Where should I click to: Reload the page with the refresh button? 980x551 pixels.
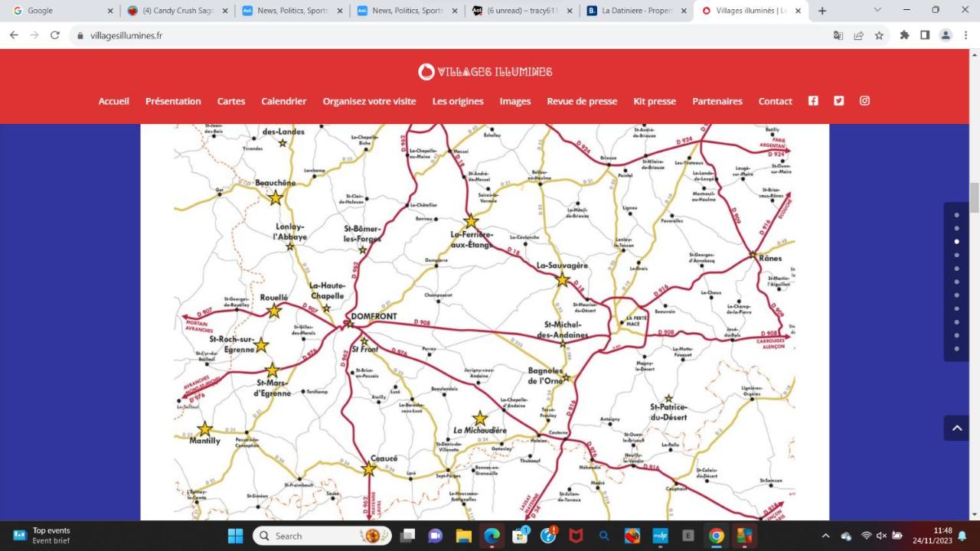54,35
